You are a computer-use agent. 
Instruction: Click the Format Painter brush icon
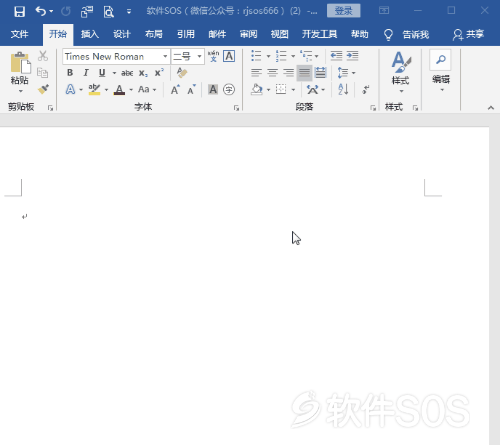pyautogui.click(x=43, y=89)
